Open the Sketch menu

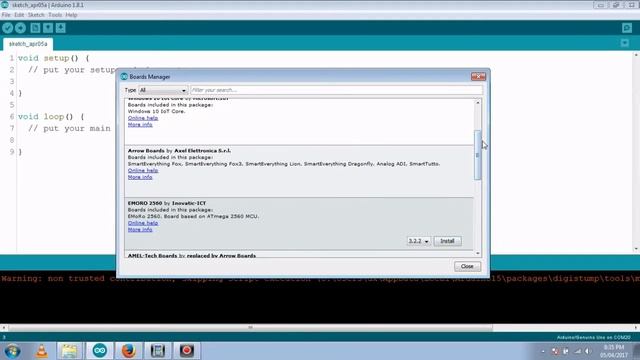pos(36,15)
